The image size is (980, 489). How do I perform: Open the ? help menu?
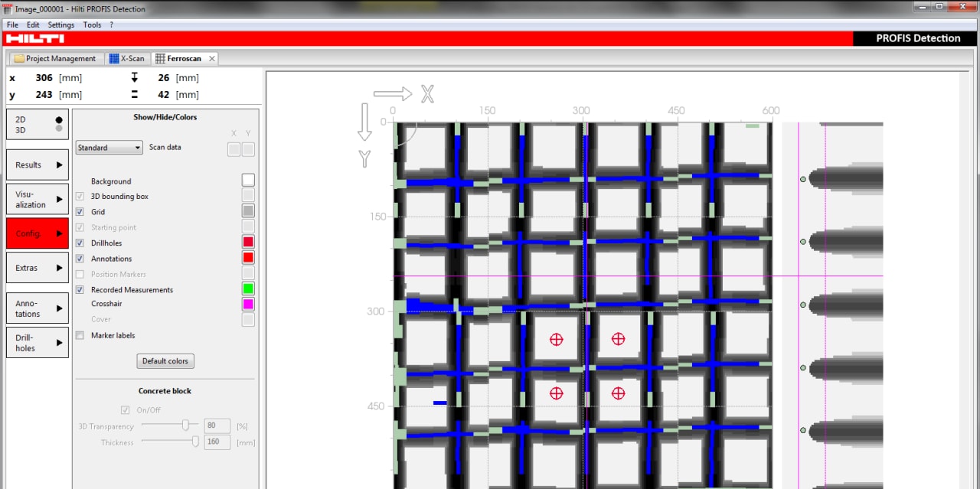[x=111, y=24]
